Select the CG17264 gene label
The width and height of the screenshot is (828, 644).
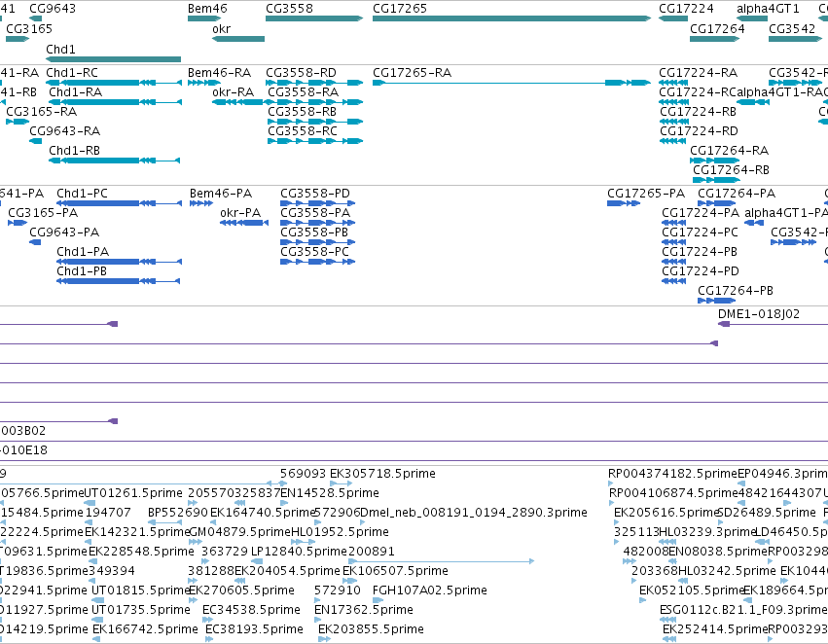pos(717,29)
